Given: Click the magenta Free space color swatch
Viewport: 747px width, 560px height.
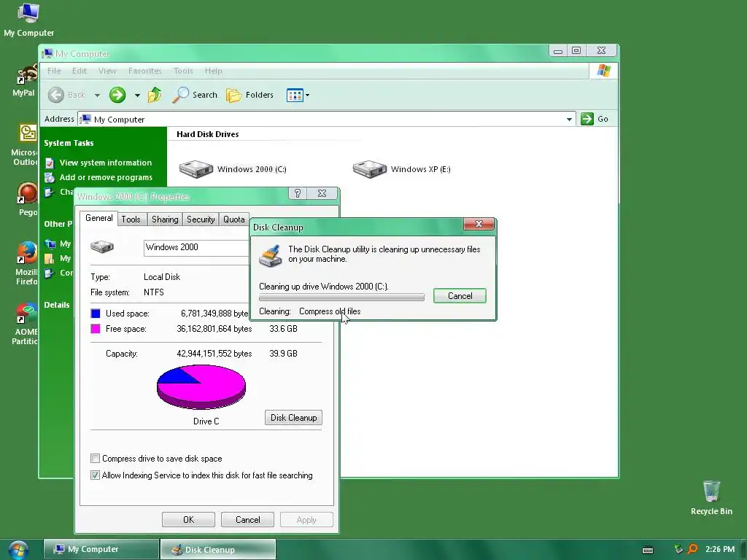Looking at the screenshot, I should [x=96, y=329].
